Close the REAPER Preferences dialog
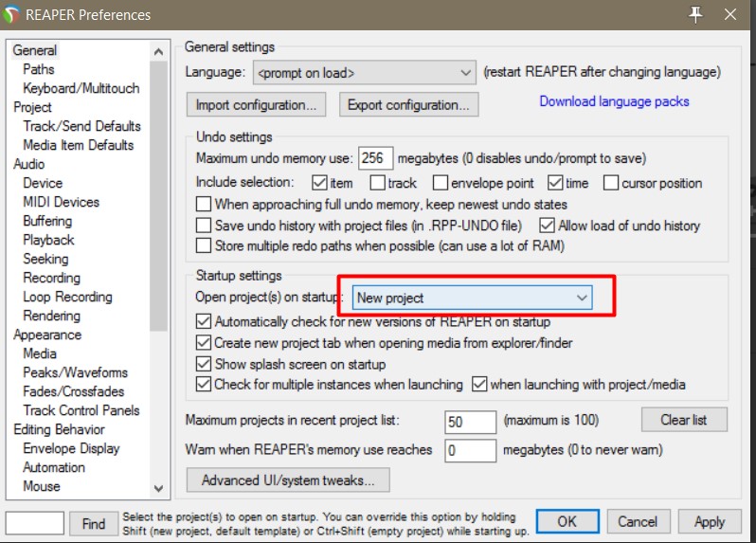The height and width of the screenshot is (543, 756). click(x=730, y=14)
